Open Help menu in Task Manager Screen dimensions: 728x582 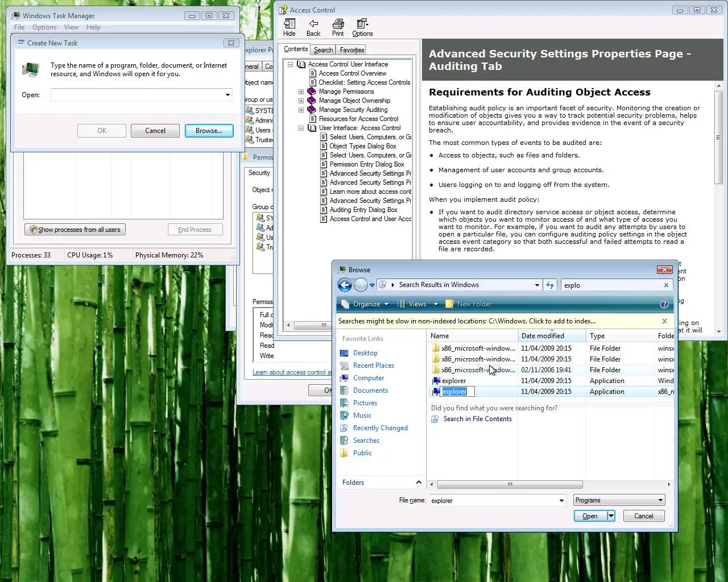pos(93,27)
